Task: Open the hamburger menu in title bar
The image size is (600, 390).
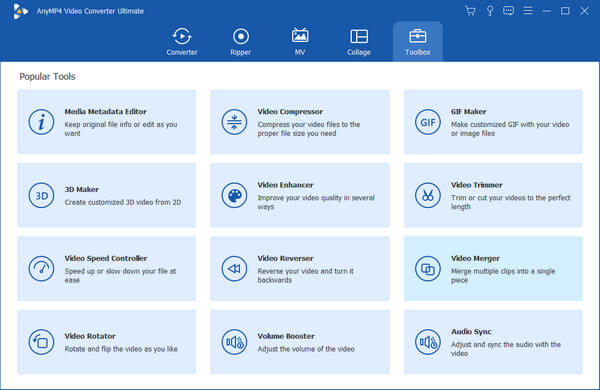Action: pyautogui.click(x=528, y=11)
